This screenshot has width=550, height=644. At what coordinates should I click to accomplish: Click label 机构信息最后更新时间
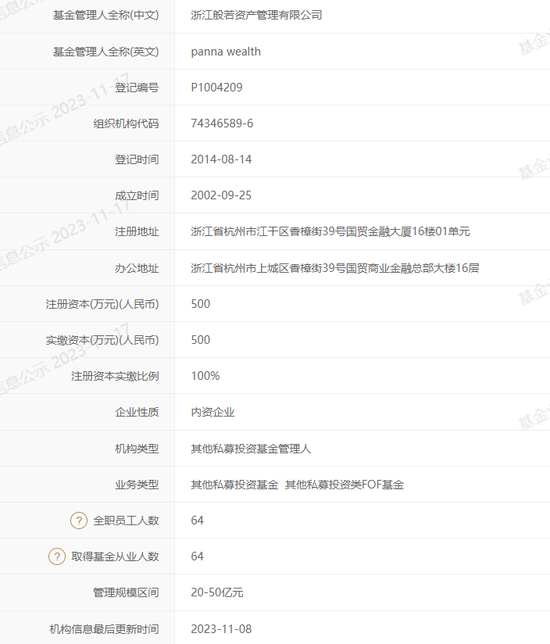(104, 629)
